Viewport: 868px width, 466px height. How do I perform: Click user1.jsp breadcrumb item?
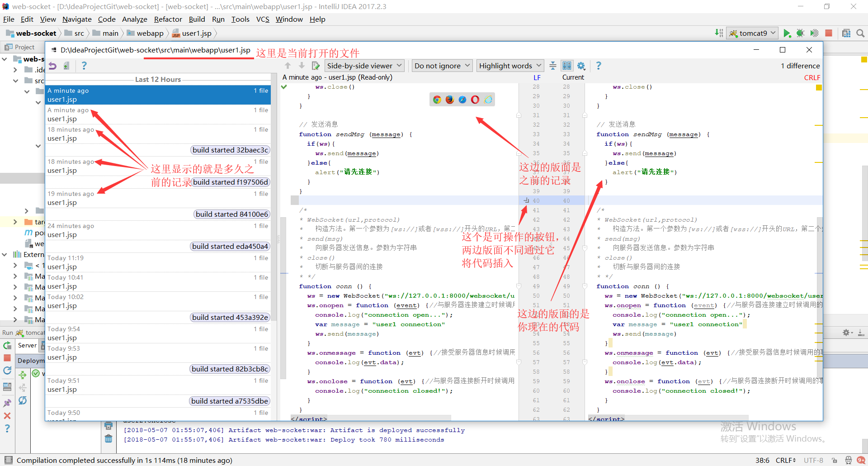pyautogui.click(x=192, y=33)
